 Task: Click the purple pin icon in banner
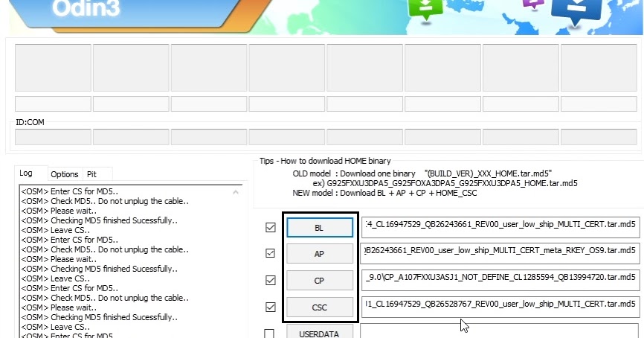pyautogui.click(x=533, y=4)
